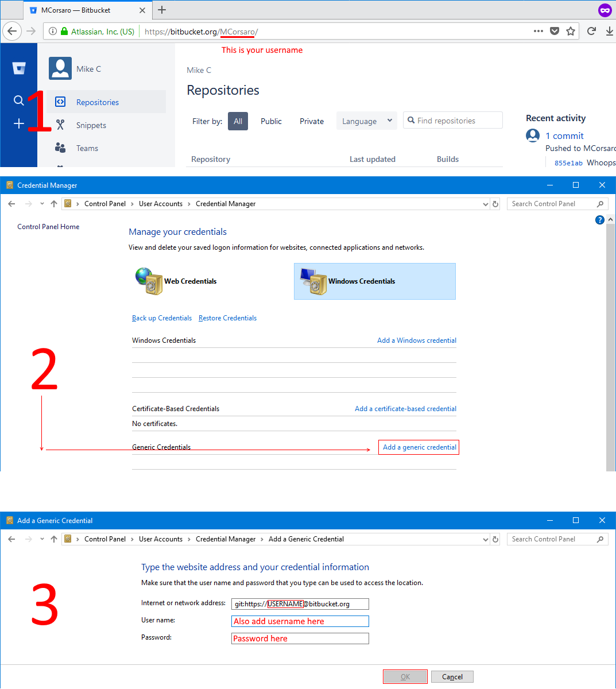The width and height of the screenshot is (616, 689).
Task: Click Add a generic credential
Action: pos(418,447)
